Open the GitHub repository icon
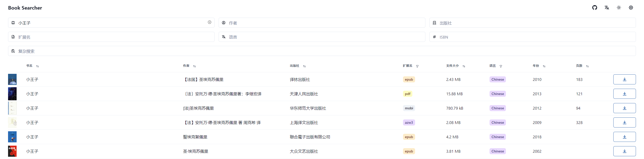The image size is (644, 159). tap(594, 8)
